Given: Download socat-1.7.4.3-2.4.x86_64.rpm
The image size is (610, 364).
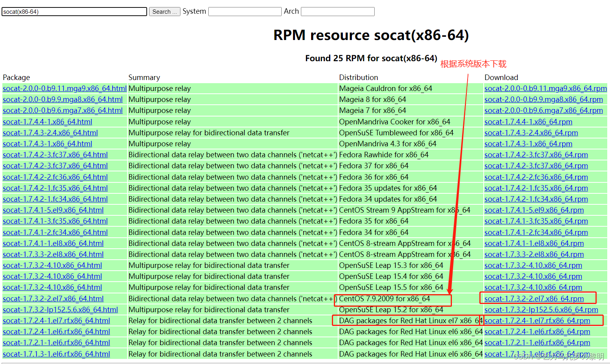Looking at the screenshot, I should point(531,133).
